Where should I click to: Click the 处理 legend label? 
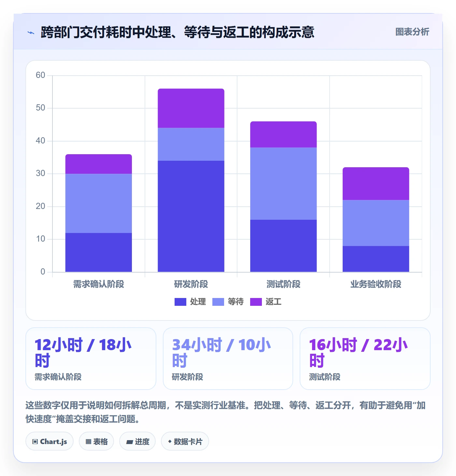(x=198, y=302)
